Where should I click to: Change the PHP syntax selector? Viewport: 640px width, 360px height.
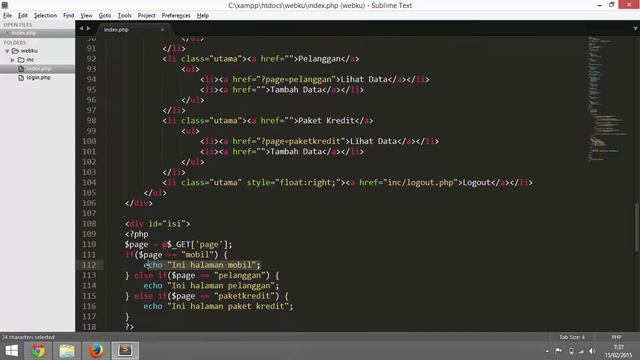tap(616, 337)
